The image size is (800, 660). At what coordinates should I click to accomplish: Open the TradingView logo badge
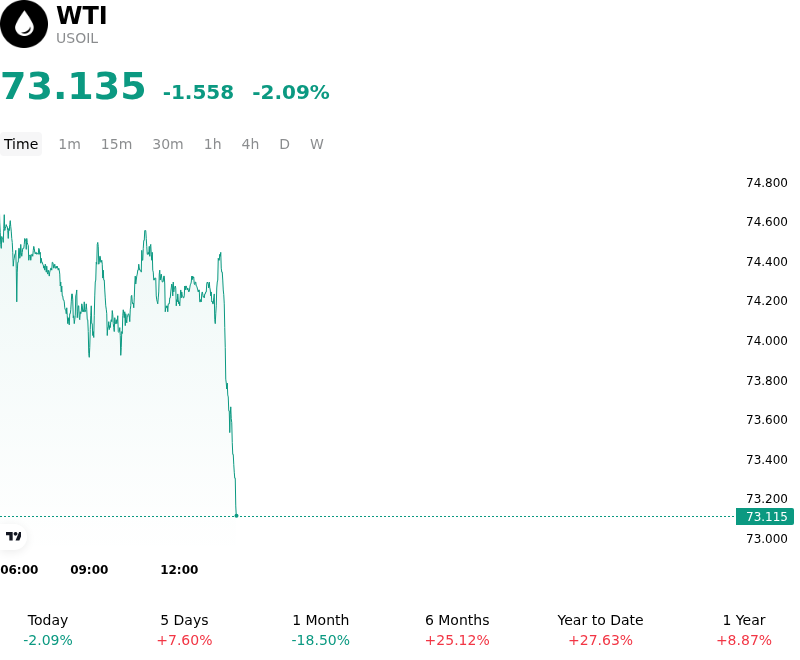pyautogui.click(x=13, y=537)
